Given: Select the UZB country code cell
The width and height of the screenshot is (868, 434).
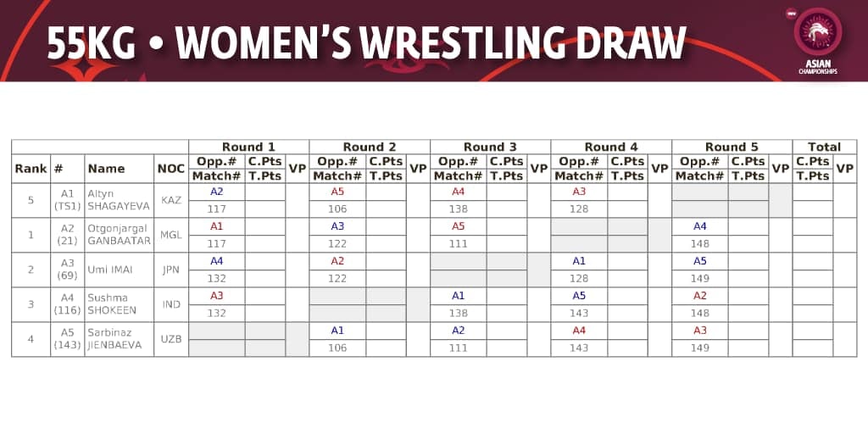Looking at the screenshot, I should click(171, 339).
